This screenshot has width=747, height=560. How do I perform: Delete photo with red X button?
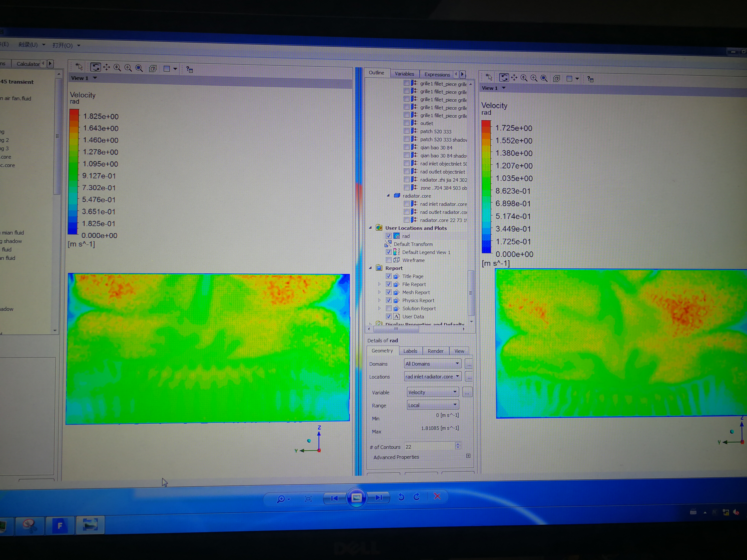pos(437,496)
